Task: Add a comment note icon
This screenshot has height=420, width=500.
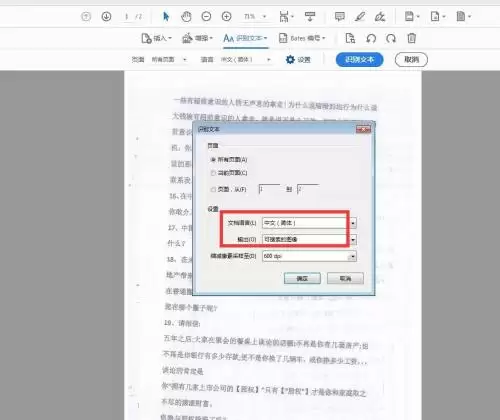Action: tap(340, 16)
